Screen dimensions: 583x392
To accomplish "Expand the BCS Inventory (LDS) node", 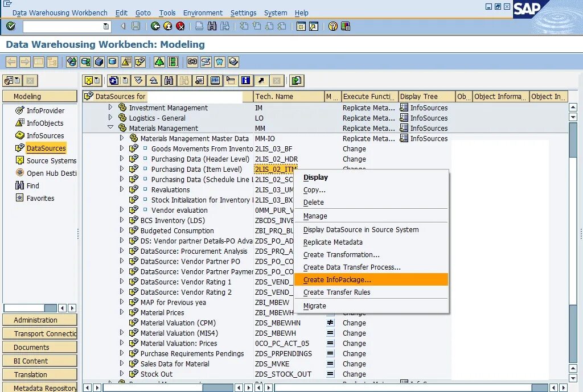I will pyautogui.click(x=122, y=220).
